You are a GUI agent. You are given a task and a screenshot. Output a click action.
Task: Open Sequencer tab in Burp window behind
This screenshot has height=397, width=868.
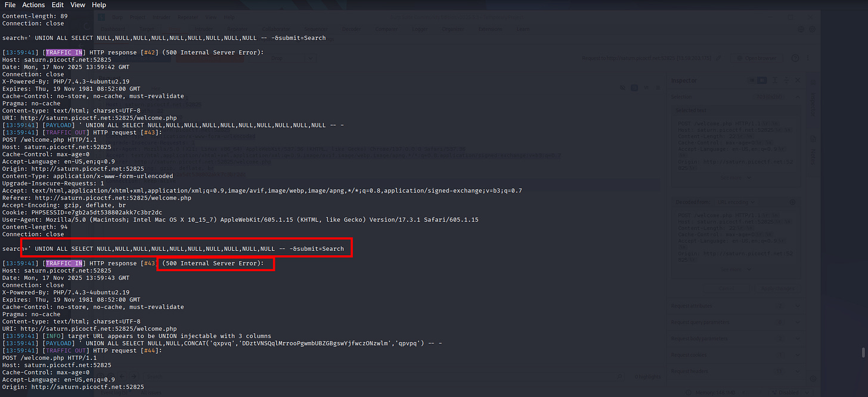pos(316,28)
